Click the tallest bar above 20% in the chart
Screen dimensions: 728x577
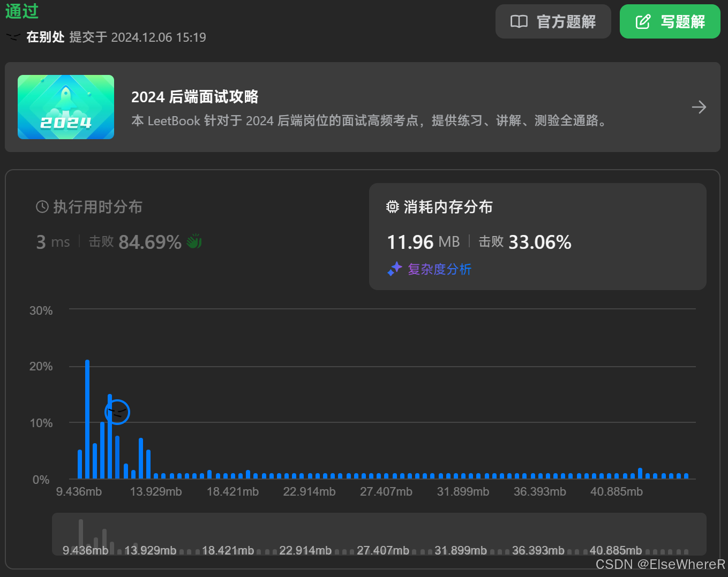[x=87, y=419]
